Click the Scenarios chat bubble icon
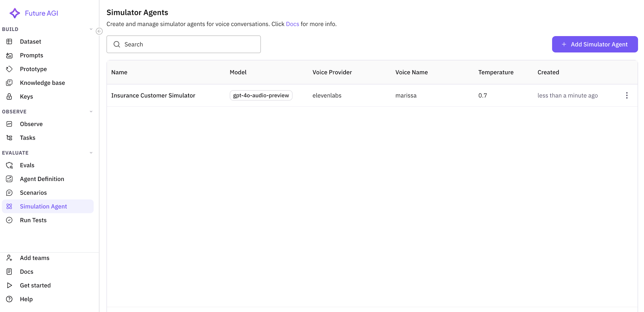This screenshot has width=644, height=312. click(x=9, y=193)
